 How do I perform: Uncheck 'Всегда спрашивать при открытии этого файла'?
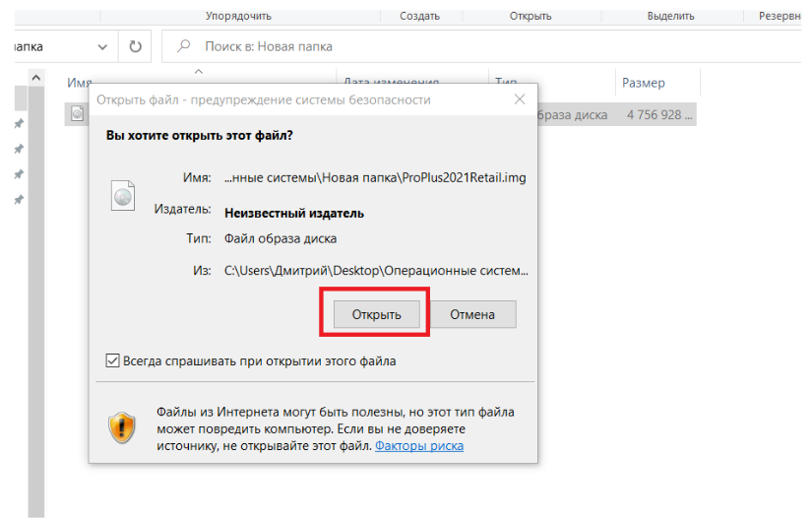[112, 361]
